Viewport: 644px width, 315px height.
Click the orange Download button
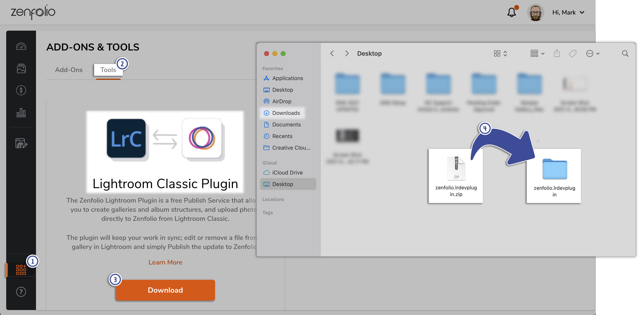(165, 290)
